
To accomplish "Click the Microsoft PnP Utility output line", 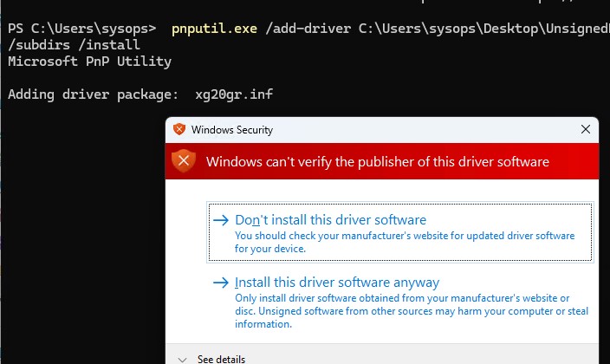I will [89, 62].
